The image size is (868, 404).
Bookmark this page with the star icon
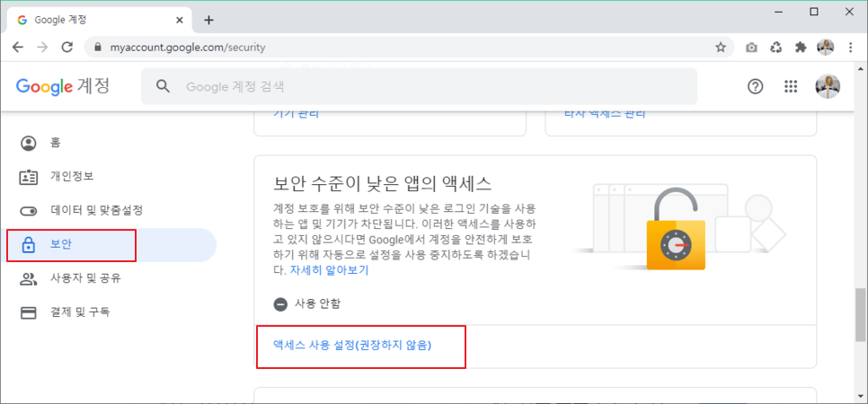click(x=721, y=48)
